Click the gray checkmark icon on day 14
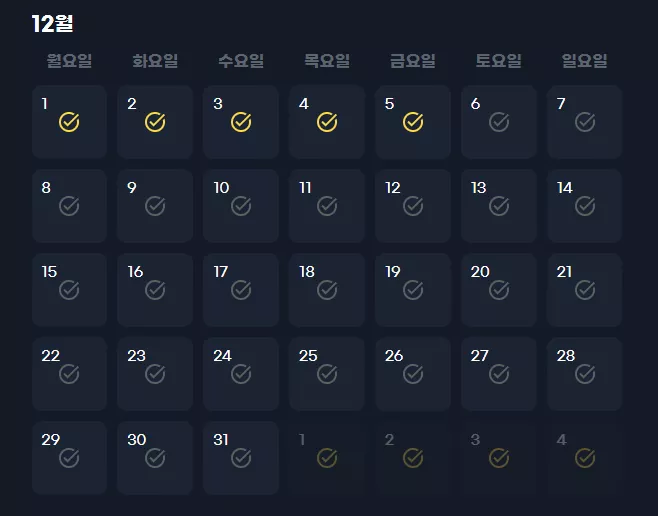Screen dimensions: 658x516 [x=585, y=206]
